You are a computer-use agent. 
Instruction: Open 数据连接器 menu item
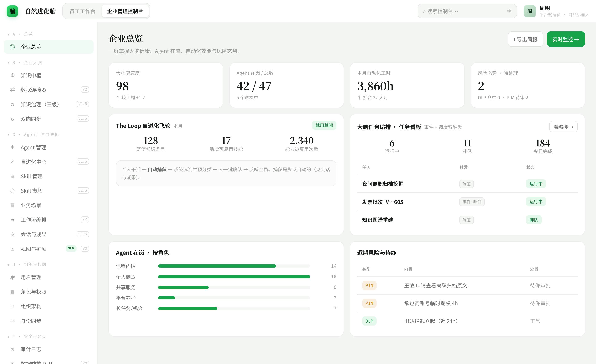[x=49, y=90]
